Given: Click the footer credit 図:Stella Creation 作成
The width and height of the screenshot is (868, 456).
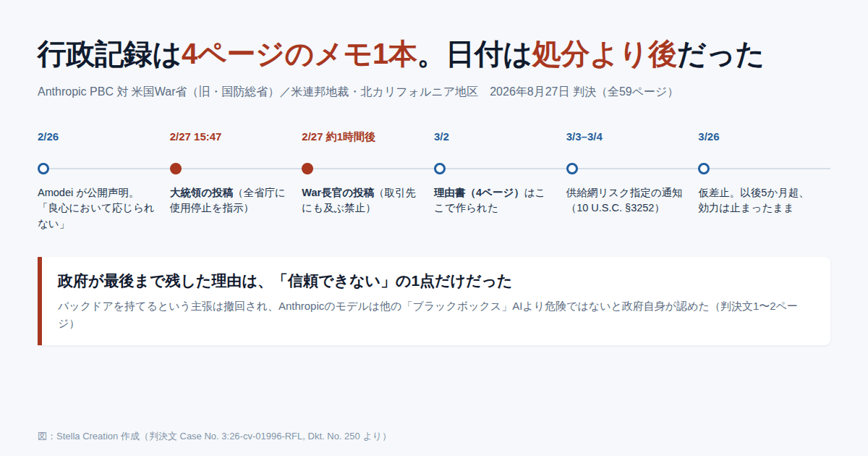Looking at the screenshot, I should (x=214, y=436).
